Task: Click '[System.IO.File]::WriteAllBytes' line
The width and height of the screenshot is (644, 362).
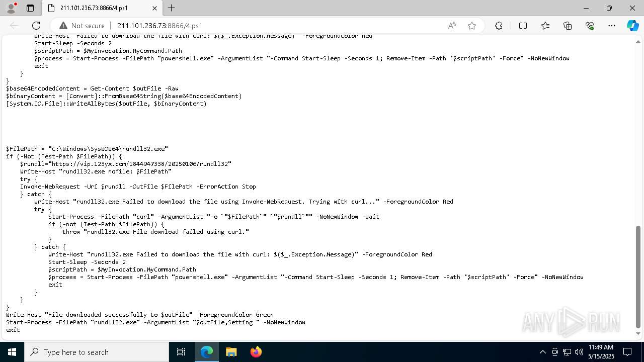Action: [x=106, y=104]
